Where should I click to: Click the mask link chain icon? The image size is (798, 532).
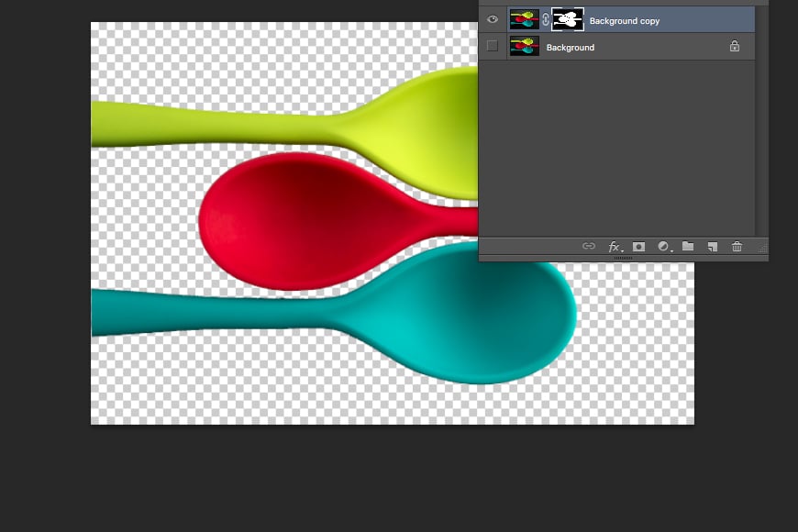click(x=546, y=20)
